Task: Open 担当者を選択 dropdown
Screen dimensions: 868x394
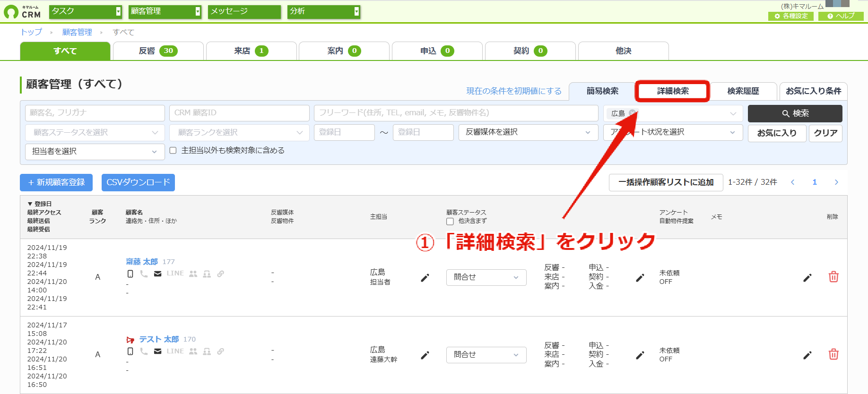Action: pos(95,152)
